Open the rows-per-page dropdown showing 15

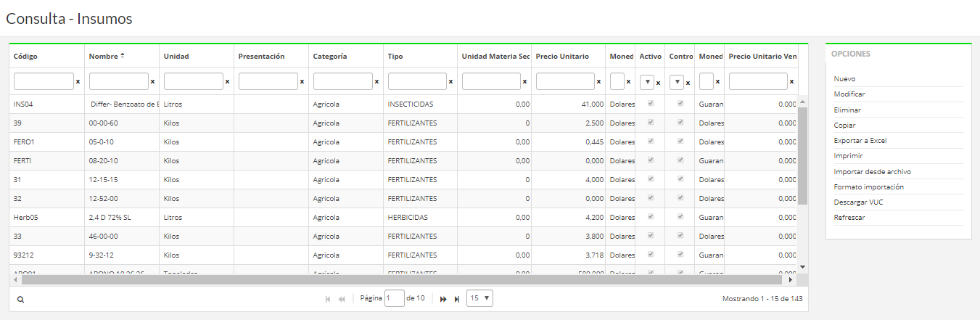tap(479, 298)
